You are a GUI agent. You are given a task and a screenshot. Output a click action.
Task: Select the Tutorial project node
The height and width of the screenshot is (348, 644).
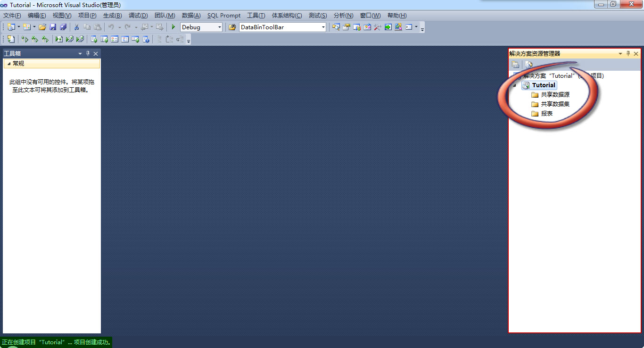[539, 85]
